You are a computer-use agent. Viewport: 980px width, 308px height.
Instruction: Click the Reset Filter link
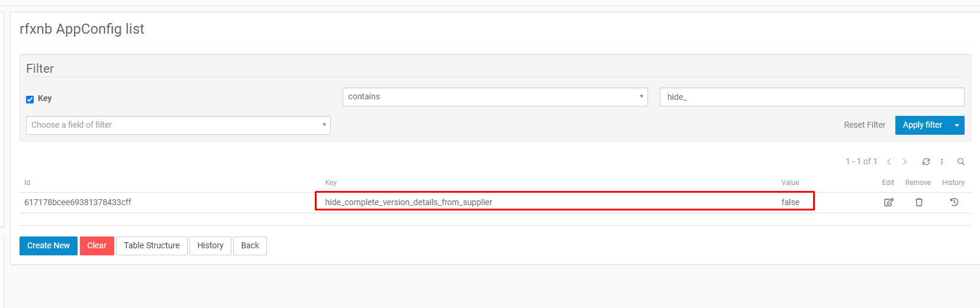click(865, 125)
